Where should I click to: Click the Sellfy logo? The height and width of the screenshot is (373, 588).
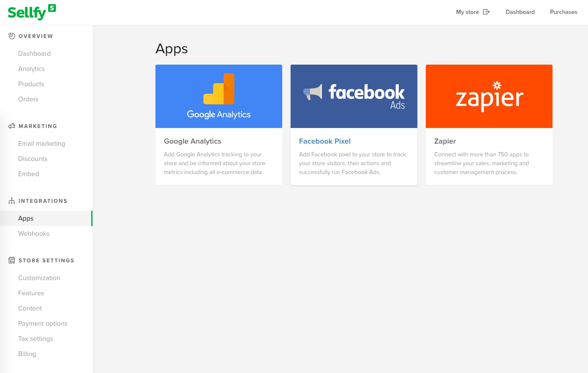pos(32,12)
